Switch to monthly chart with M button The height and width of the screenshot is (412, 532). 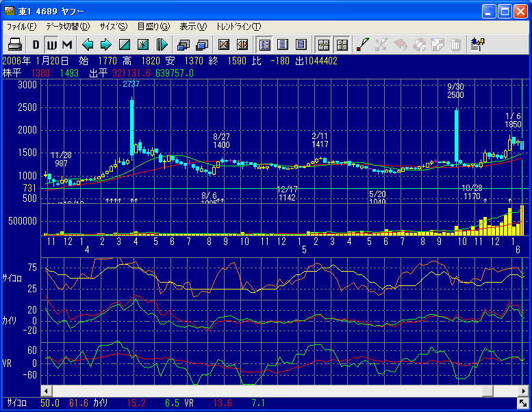(x=67, y=44)
